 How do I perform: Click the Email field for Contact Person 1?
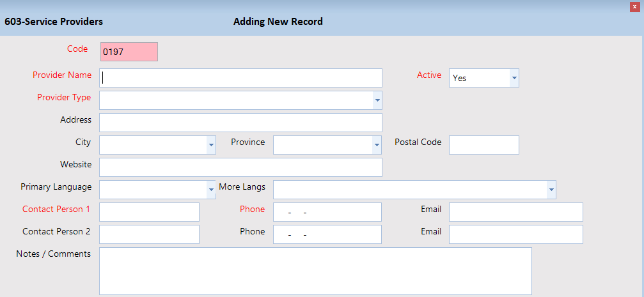point(515,212)
